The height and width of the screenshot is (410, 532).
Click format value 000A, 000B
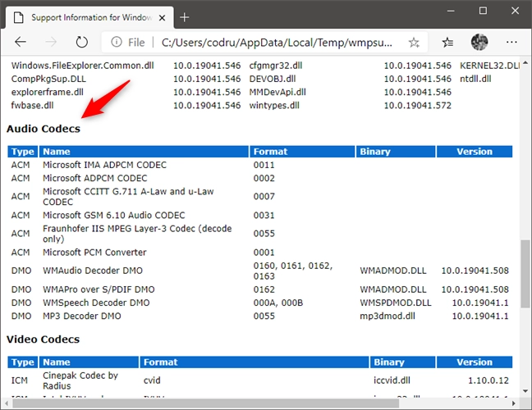pos(277,303)
